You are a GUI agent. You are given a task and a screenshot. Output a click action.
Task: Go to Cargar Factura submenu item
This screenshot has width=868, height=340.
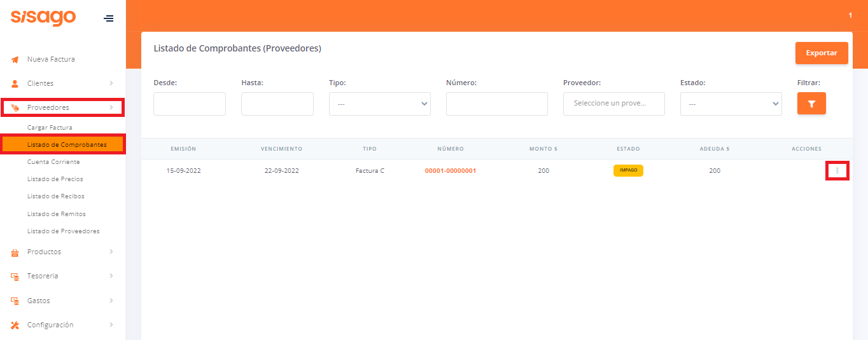point(50,128)
